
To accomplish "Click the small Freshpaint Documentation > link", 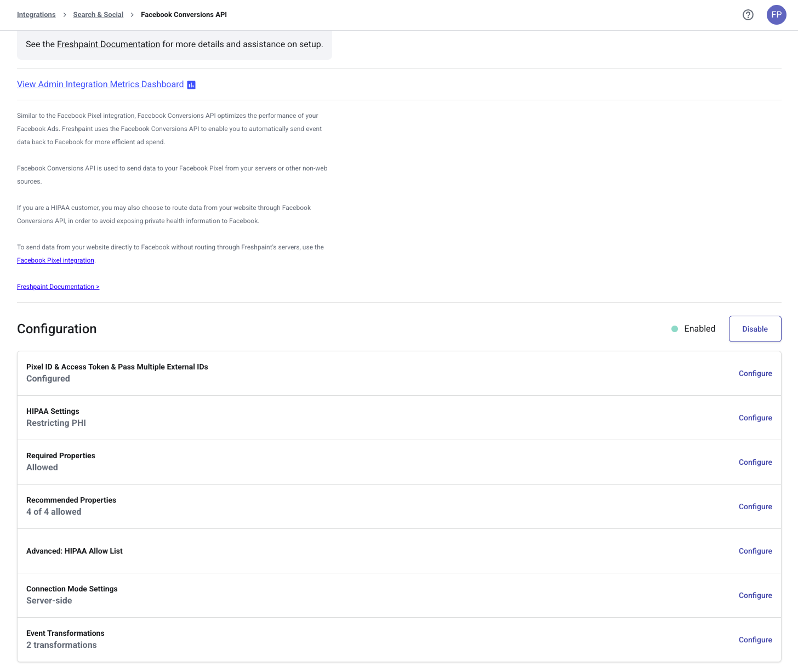I will [58, 287].
